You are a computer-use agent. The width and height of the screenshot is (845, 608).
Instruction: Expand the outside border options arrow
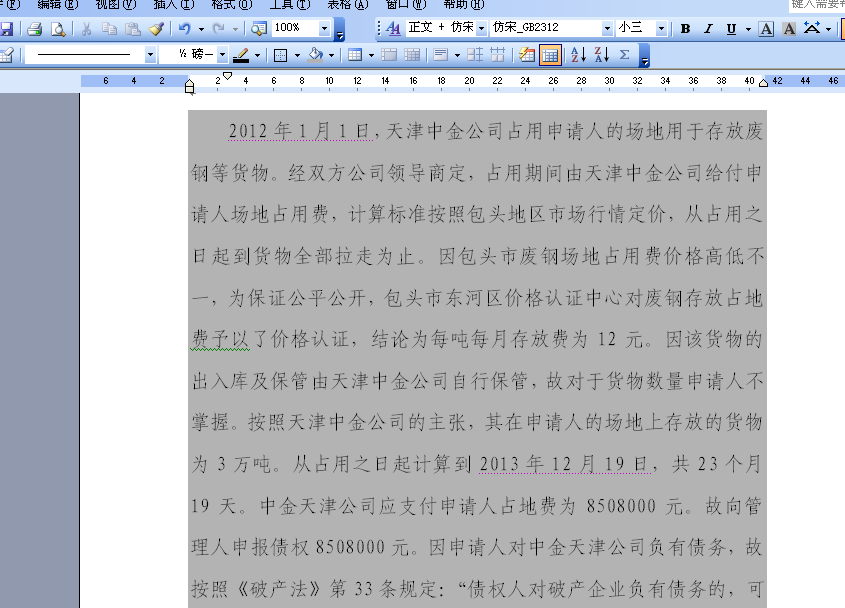tap(297, 56)
